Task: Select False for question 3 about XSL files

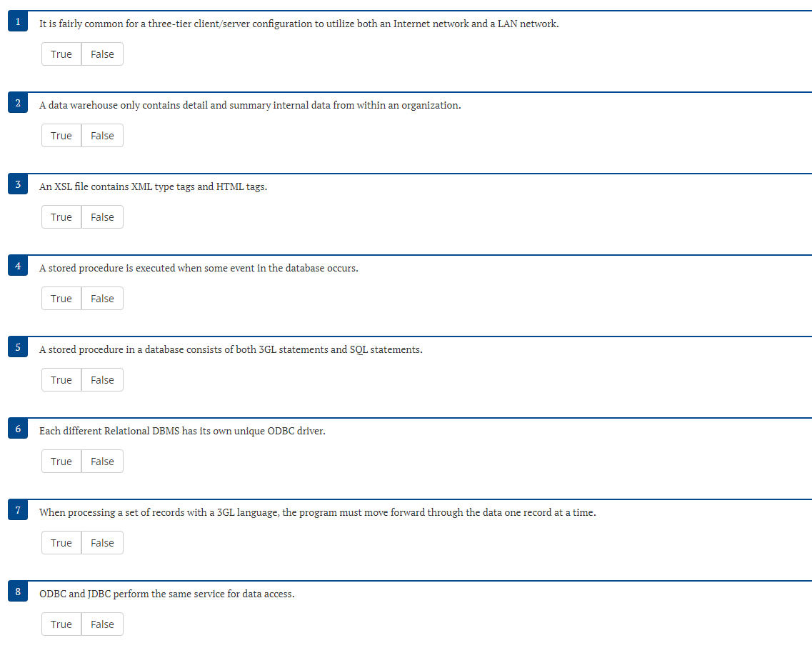Action: coord(102,216)
